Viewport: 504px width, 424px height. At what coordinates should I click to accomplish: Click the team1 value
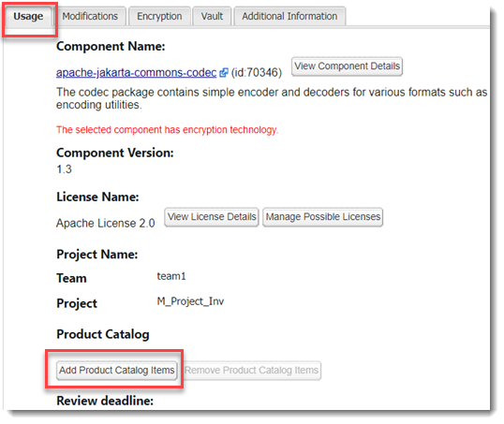[171, 276]
